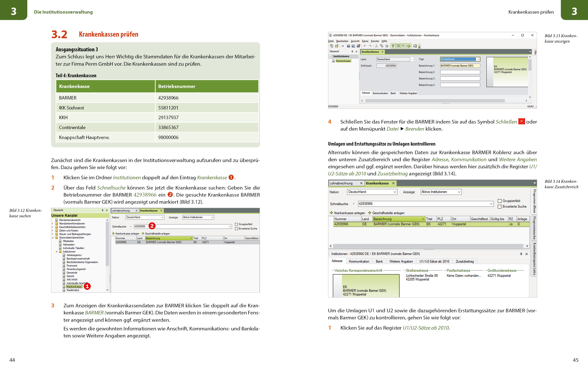
Task: Click horizontal scrollbar below the results table
Action: coord(428,246)
